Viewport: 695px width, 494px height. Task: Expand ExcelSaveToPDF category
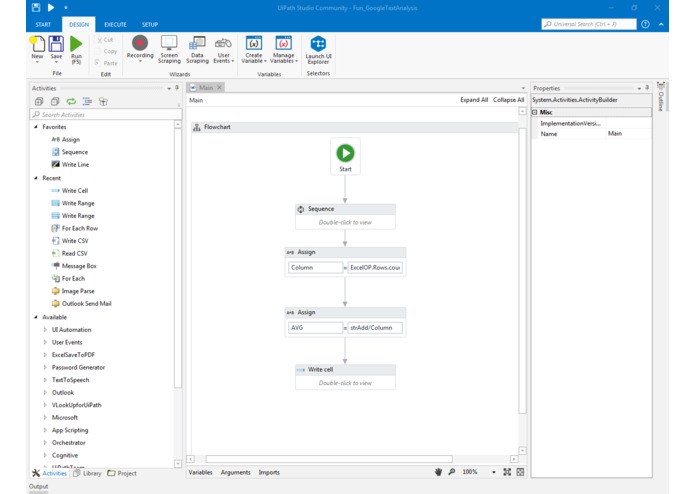[x=45, y=355]
